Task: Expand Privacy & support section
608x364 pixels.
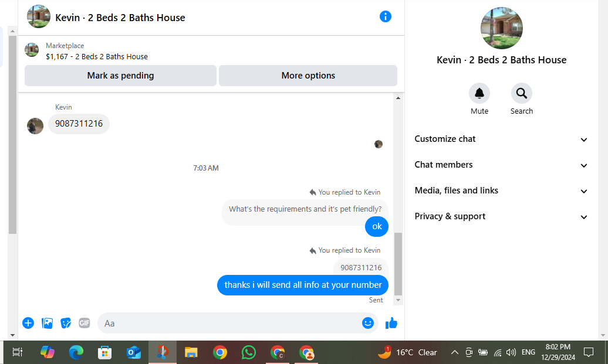Action: coord(501,216)
